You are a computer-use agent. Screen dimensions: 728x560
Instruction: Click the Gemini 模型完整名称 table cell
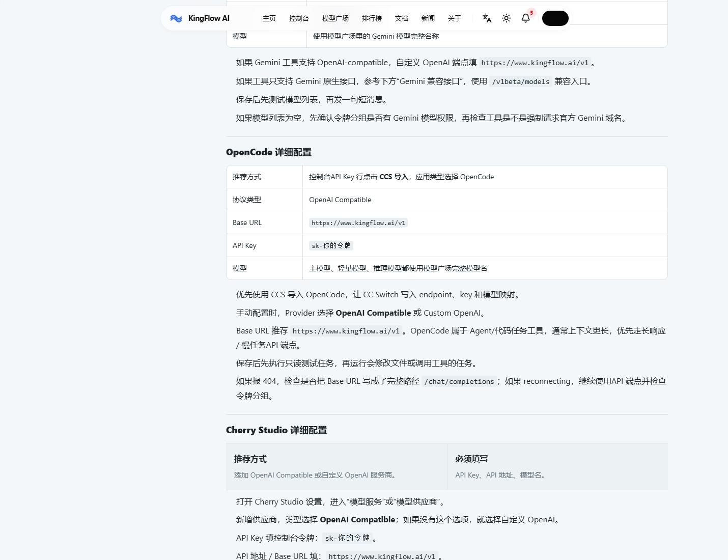point(376,36)
